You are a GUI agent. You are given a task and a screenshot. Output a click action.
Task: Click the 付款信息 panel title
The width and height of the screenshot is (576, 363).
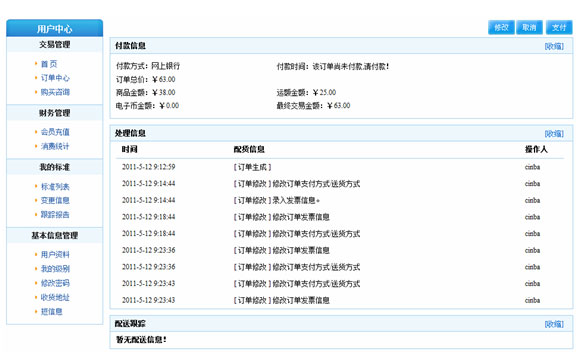pos(130,46)
